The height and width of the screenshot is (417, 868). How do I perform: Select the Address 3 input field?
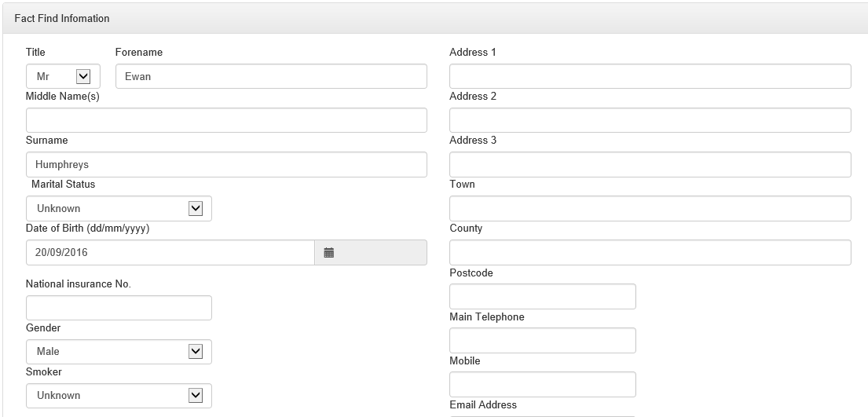[650, 165]
